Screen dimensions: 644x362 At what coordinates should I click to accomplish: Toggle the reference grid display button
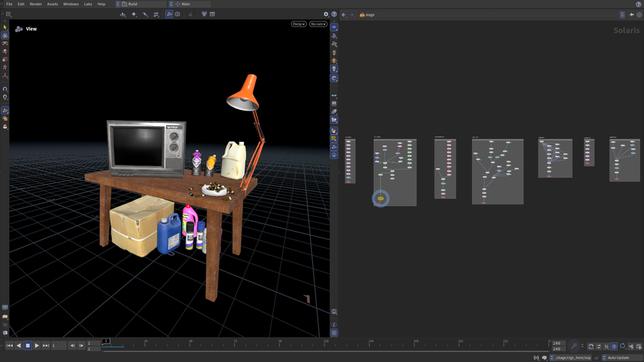[x=334, y=333]
